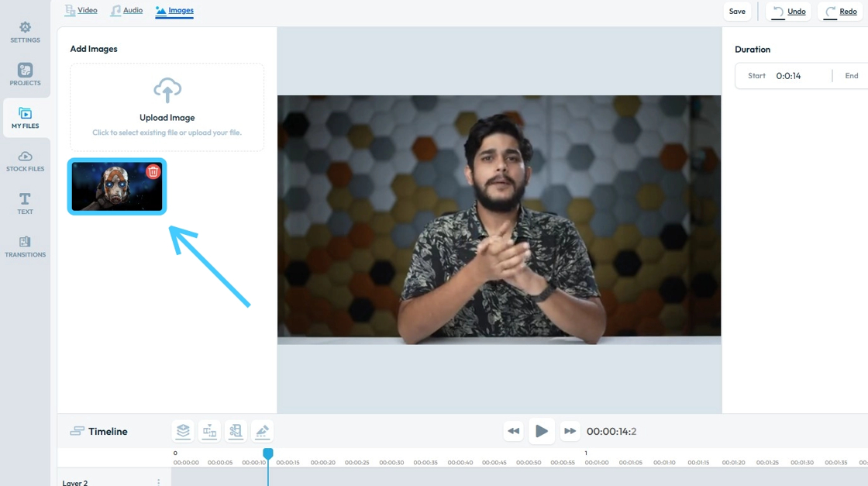
Task: Click the second timeline toolbar icon next to layers
Action: coord(209,431)
